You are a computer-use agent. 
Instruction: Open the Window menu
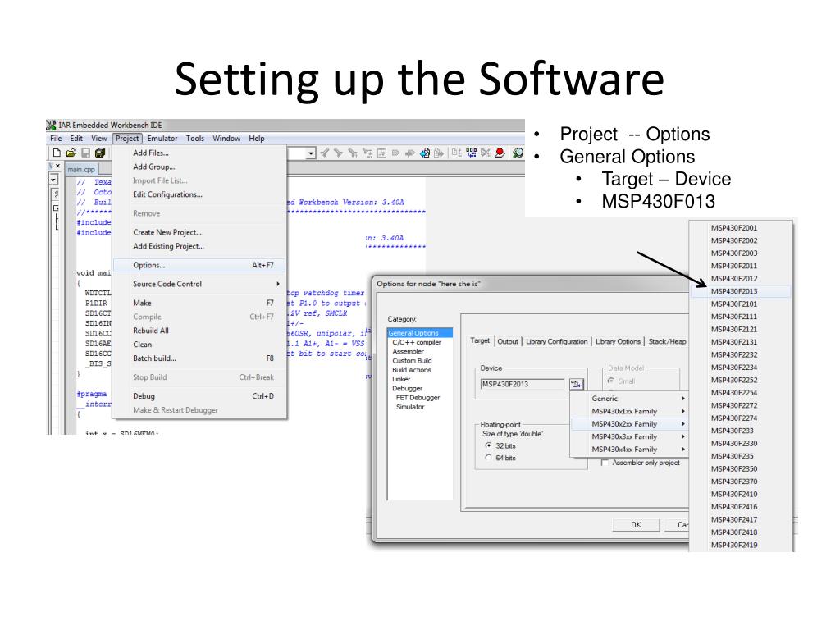coord(226,138)
